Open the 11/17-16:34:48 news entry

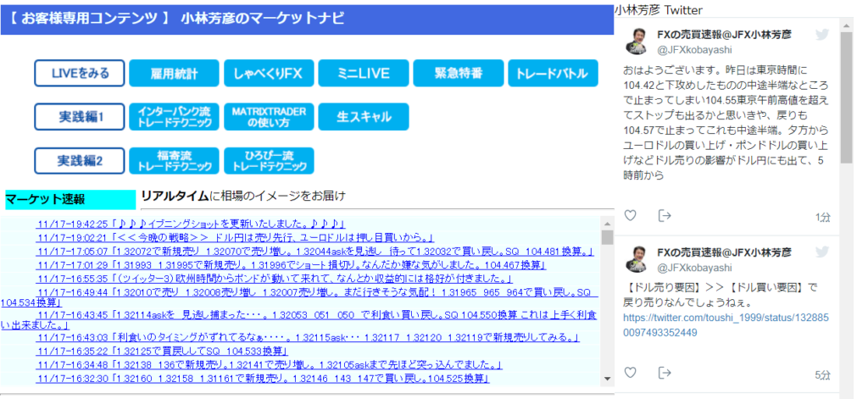270,364
